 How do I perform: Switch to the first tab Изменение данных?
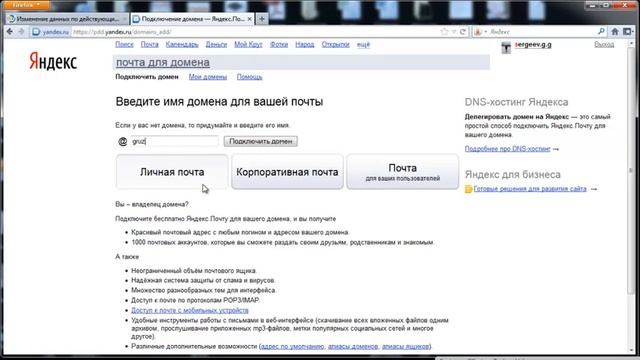pyautogui.click(x=68, y=19)
